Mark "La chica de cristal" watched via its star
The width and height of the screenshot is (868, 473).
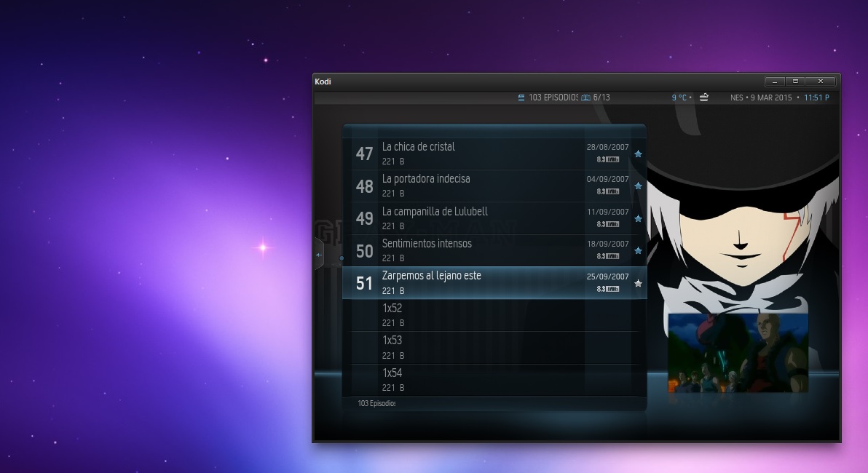(x=638, y=154)
